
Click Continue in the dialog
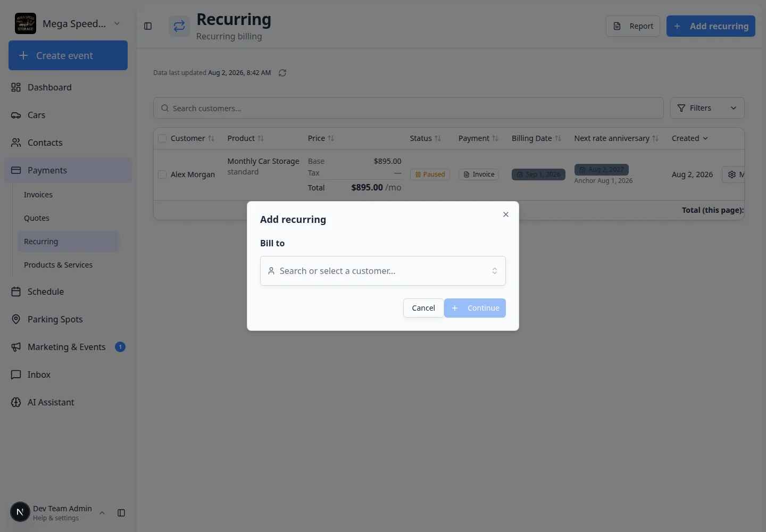pyautogui.click(x=475, y=308)
